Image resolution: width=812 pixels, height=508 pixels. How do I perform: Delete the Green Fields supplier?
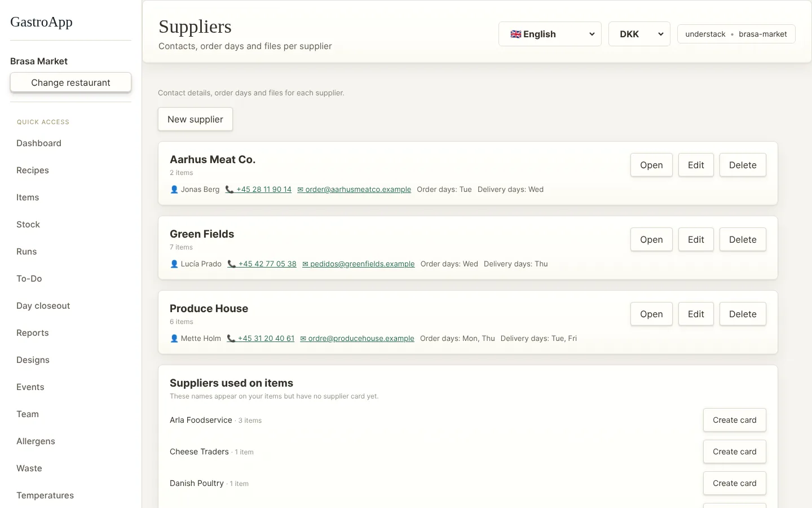(x=743, y=239)
